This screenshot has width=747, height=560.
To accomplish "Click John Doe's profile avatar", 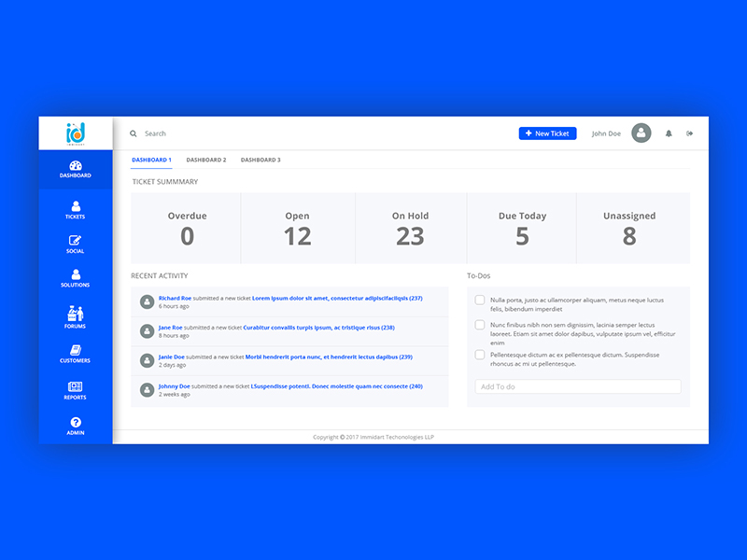I will coord(641,133).
